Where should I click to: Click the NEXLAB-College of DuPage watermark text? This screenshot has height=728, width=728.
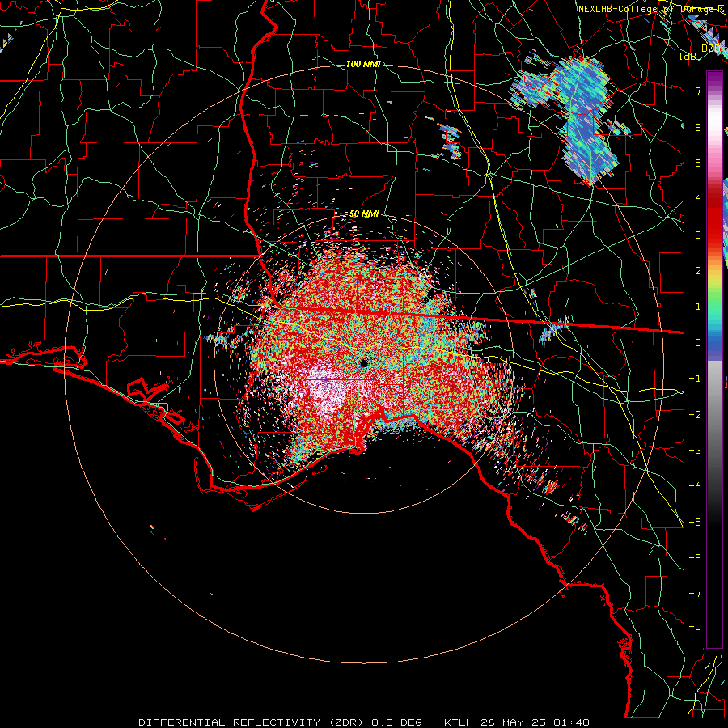tap(650, 9)
